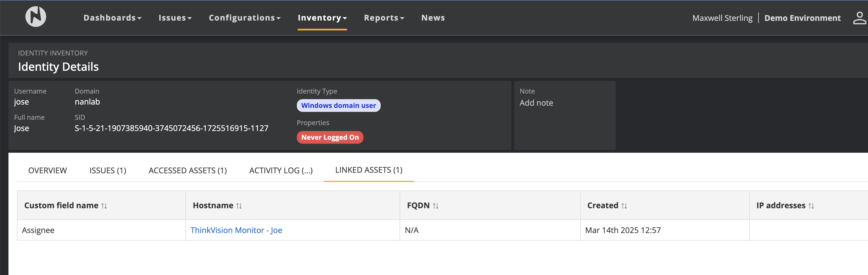The height and width of the screenshot is (275, 868).
Task: Open the Inventory dropdown menu
Action: pyautogui.click(x=322, y=18)
